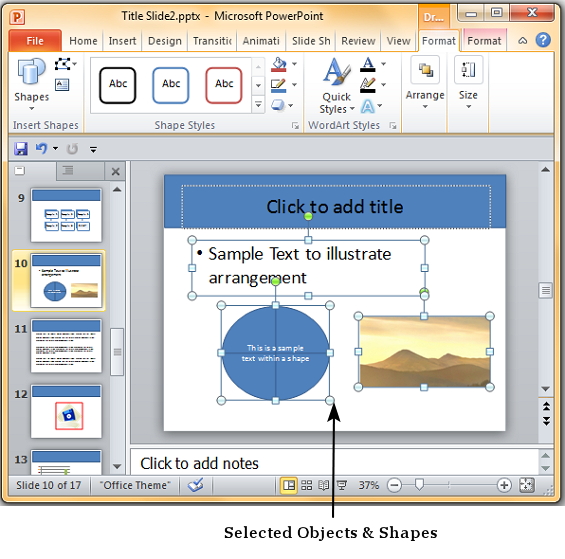The image size is (565, 559).
Task: Select slide 12 thumbnail
Action: 66,411
